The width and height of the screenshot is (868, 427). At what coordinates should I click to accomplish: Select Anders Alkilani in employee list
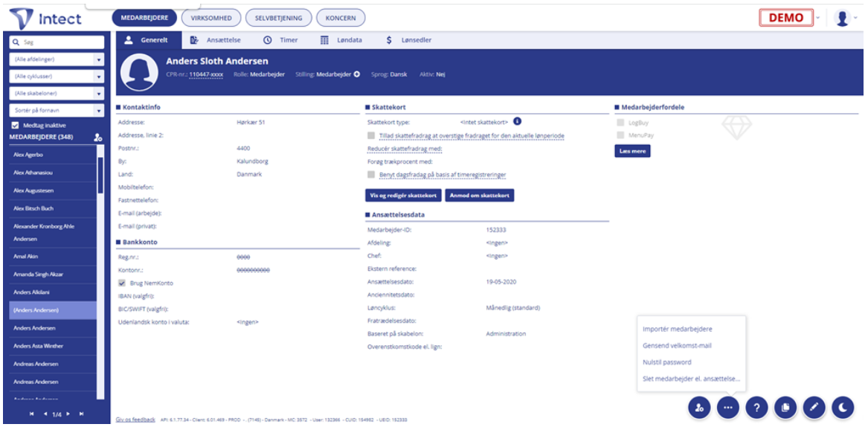(53, 292)
